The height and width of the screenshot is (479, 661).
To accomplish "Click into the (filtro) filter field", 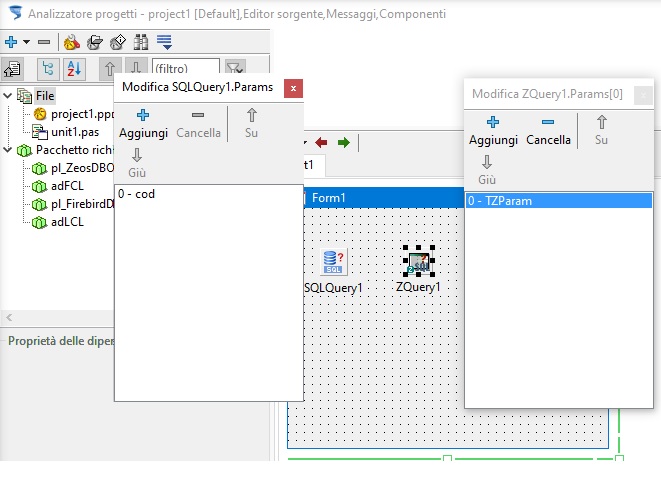I will [x=185, y=67].
